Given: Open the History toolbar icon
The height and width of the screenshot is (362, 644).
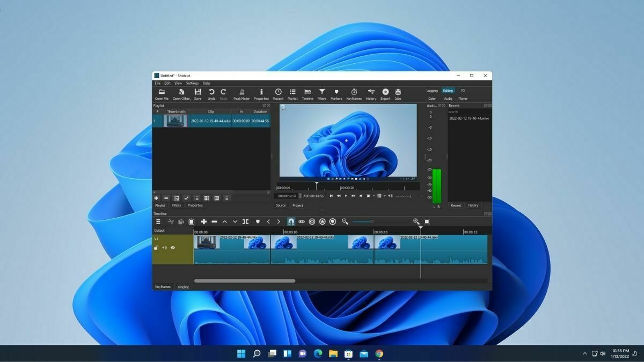Looking at the screenshot, I should pyautogui.click(x=371, y=92).
